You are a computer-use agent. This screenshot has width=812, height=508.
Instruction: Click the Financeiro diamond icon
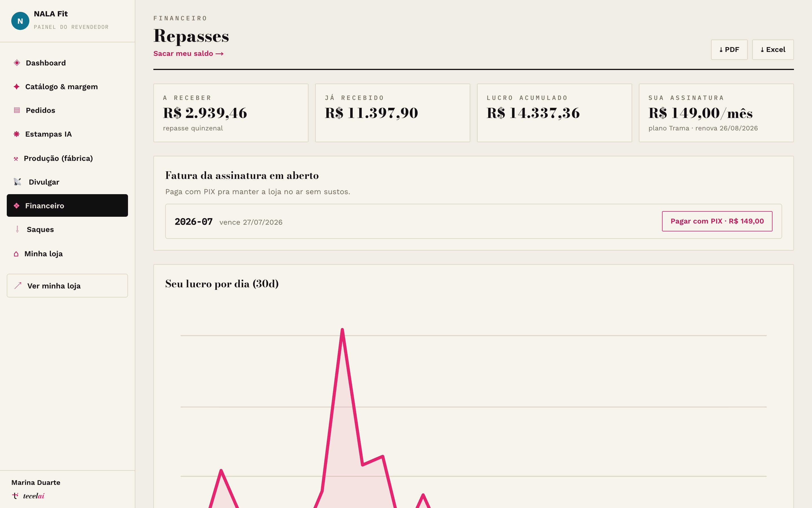16,206
